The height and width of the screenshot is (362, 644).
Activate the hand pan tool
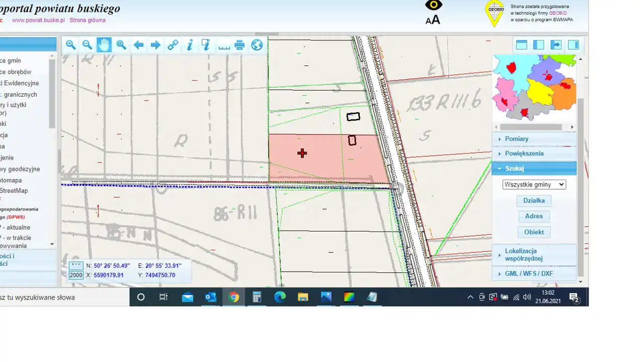[104, 45]
